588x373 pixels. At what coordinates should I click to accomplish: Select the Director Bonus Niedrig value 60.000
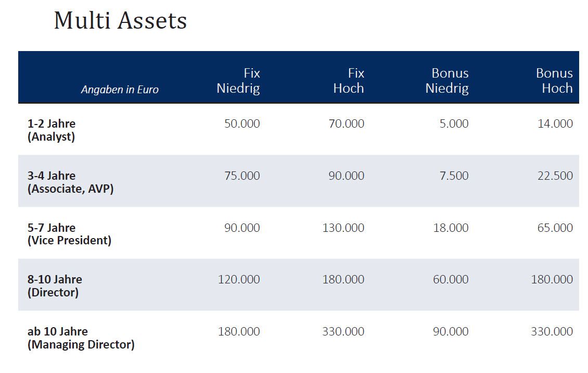(x=451, y=280)
